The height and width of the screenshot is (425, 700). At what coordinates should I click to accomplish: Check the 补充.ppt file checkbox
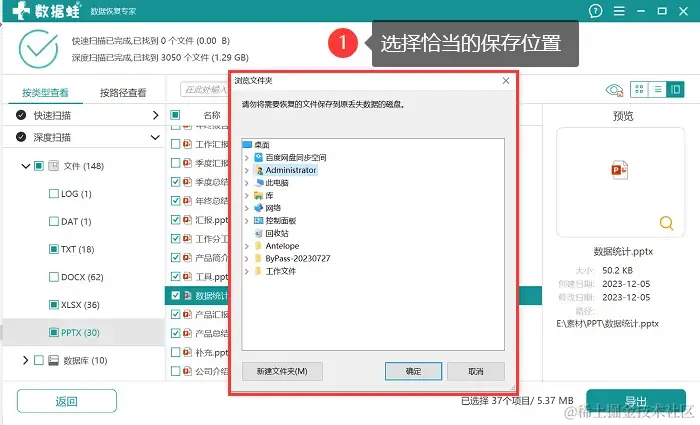pyautogui.click(x=175, y=352)
